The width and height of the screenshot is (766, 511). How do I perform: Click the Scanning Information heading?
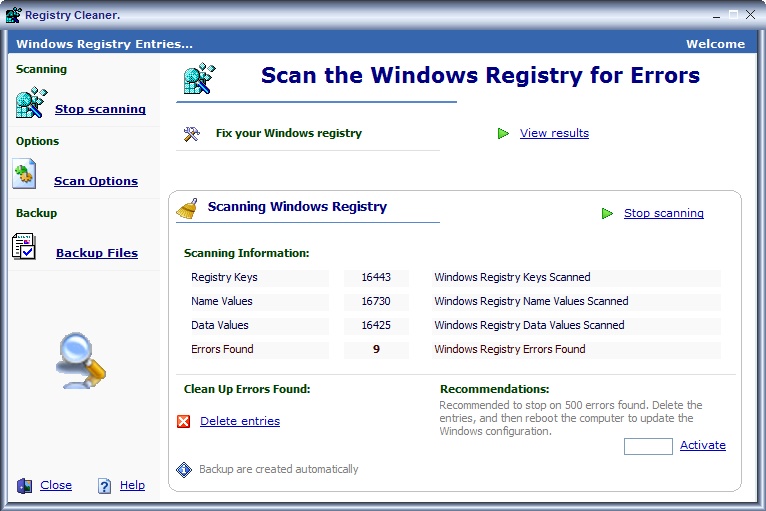pyautogui.click(x=247, y=253)
